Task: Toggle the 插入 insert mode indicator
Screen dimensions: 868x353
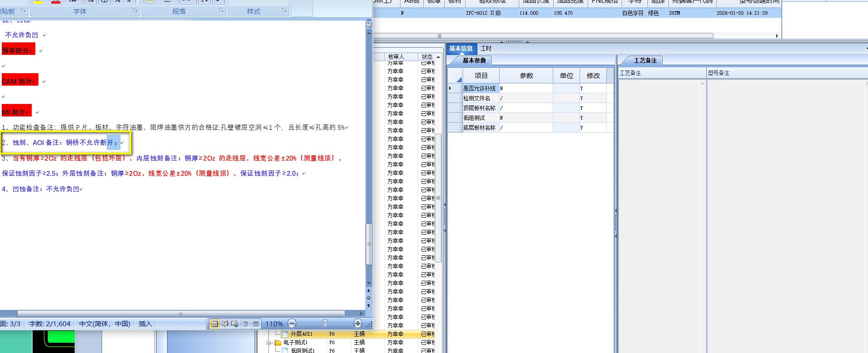Action: tap(145, 324)
